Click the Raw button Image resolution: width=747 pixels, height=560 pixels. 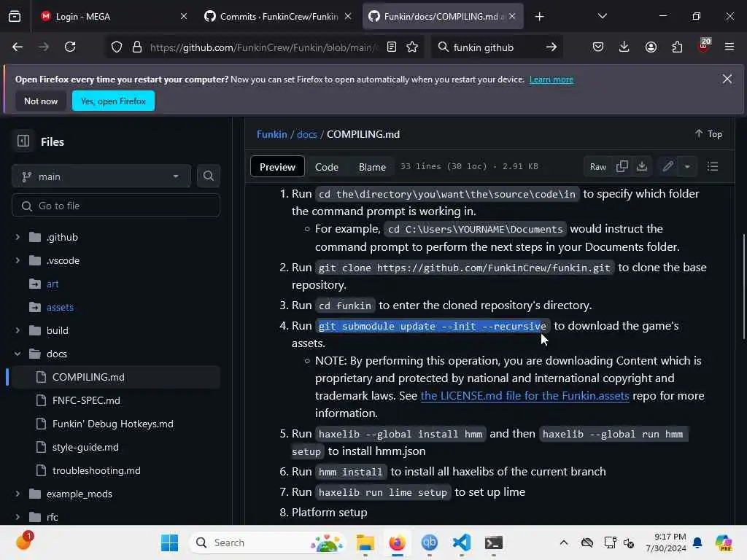598,167
